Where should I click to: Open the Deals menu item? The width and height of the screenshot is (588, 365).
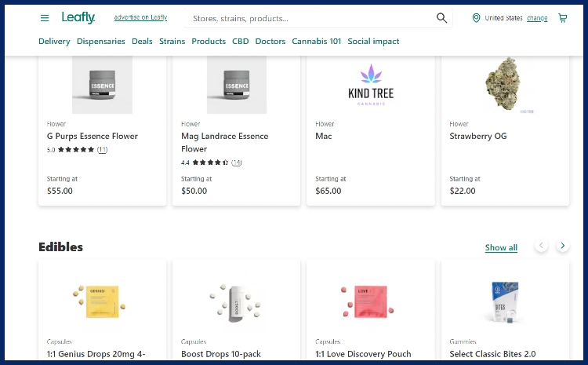click(x=142, y=42)
